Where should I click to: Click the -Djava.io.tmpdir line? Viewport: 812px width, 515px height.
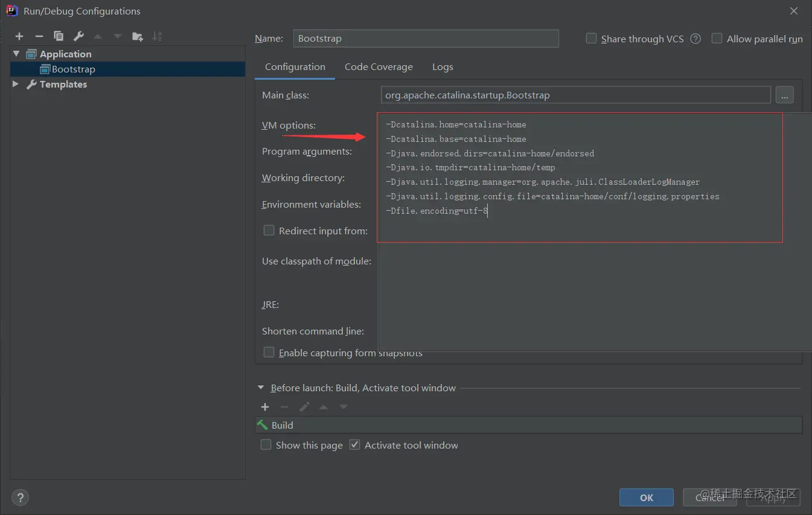470,167
